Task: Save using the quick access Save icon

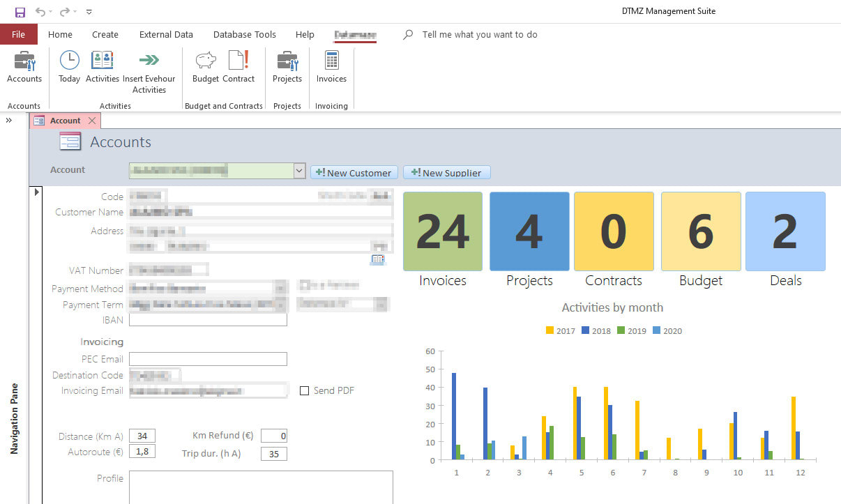Action: click(x=20, y=12)
